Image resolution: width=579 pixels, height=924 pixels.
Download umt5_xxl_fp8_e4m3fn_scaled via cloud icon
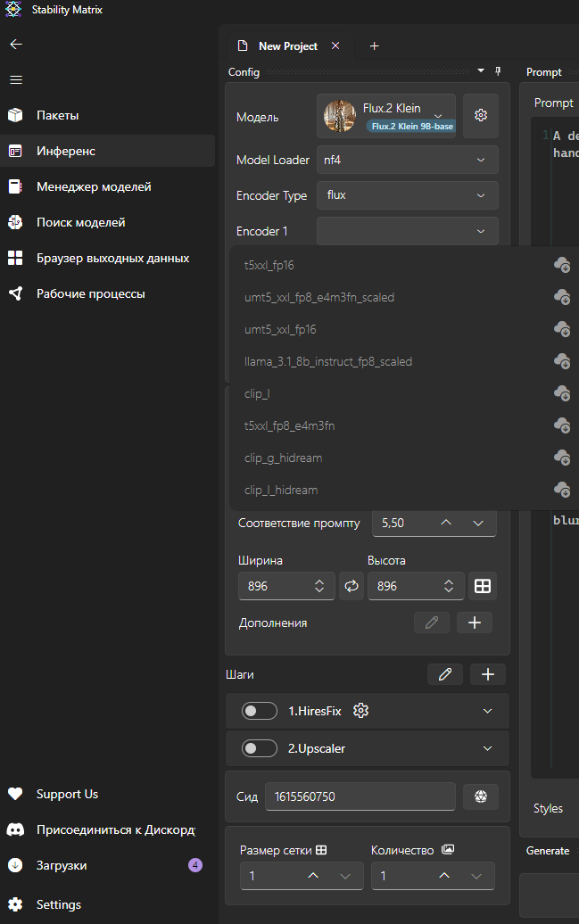click(x=562, y=297)
